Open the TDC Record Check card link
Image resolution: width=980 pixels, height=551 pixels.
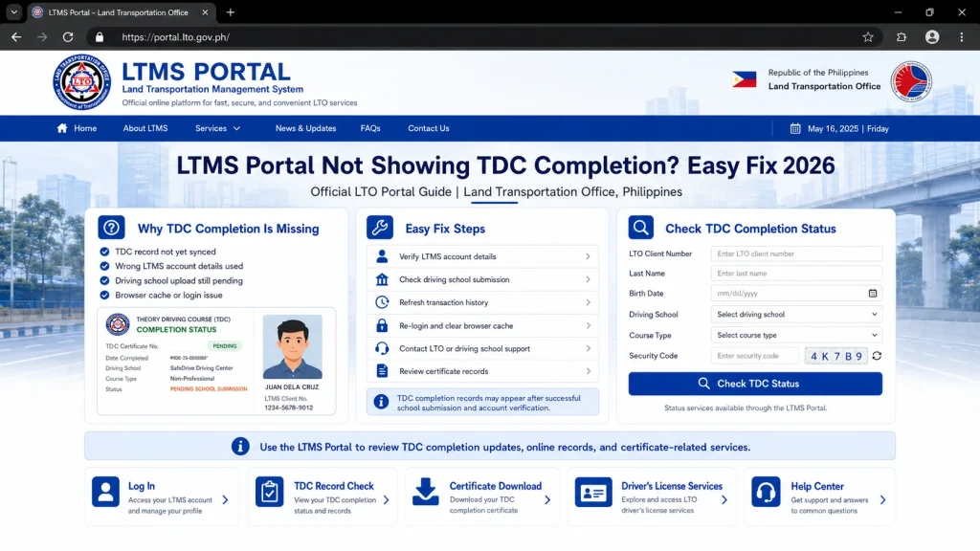tap(322, 496)
